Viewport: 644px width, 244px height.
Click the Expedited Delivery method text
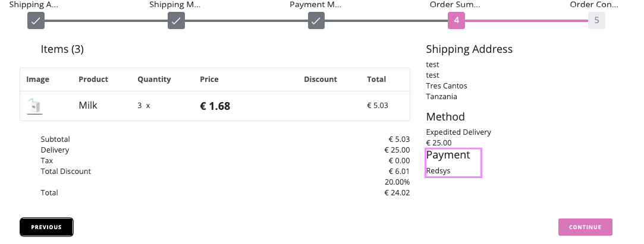coord(458,132)
